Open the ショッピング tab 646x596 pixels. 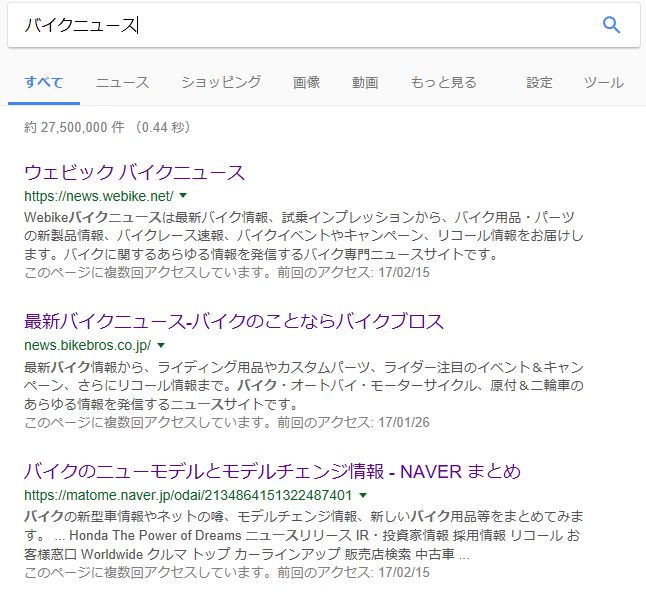click(221, 82)
